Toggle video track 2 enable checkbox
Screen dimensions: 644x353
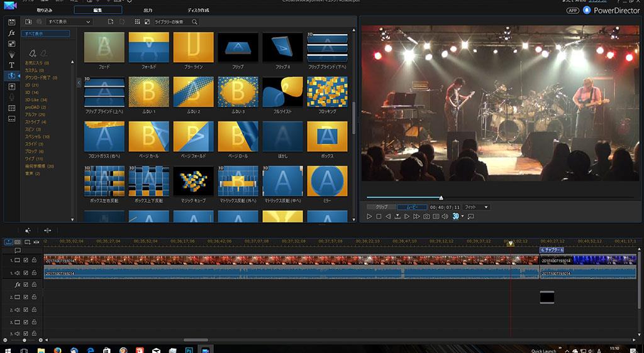coord(26,297)
